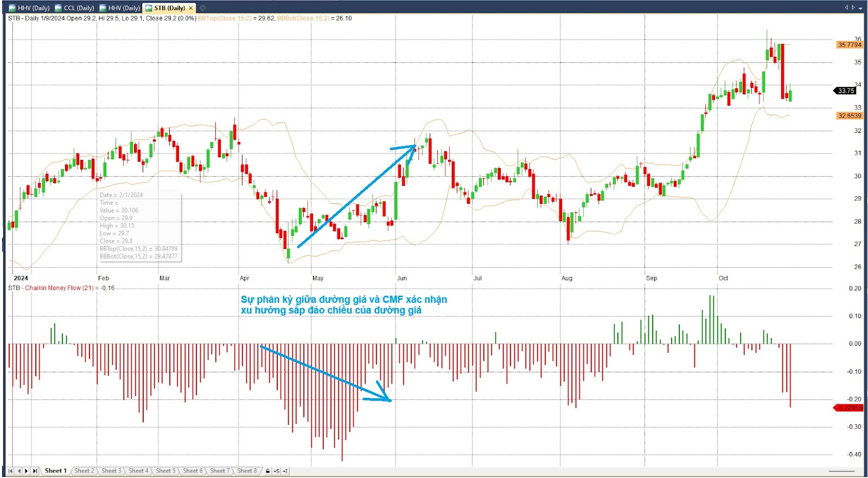Click the chart icon on the STB tab

(x=149, y=8)
